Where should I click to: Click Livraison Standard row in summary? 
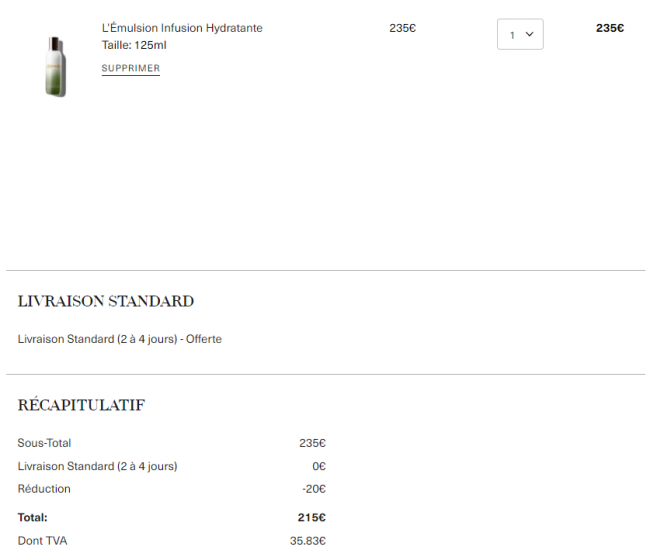pyautogui.click(x=172, y=466)
